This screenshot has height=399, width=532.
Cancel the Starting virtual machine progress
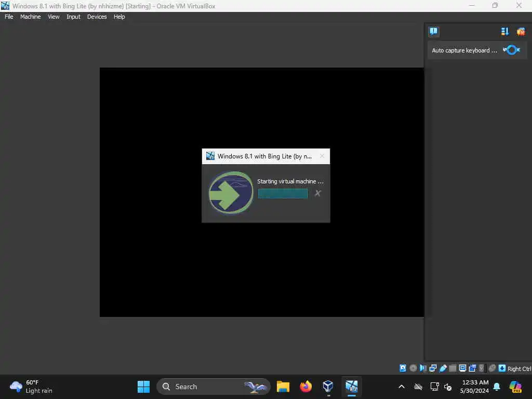pos(317,193)
